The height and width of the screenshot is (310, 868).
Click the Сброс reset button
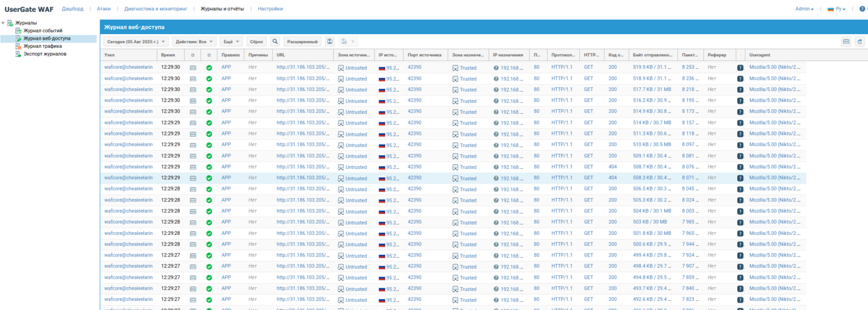pyautogui.click(x=257, y=42)
